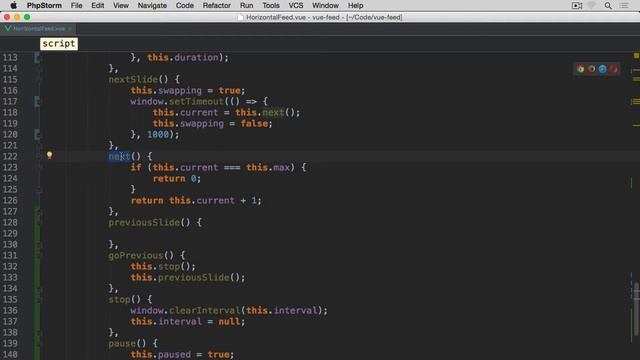The image size is (640, 360).
Task: Click the selected "next" method name
Action: pos(119,156)
